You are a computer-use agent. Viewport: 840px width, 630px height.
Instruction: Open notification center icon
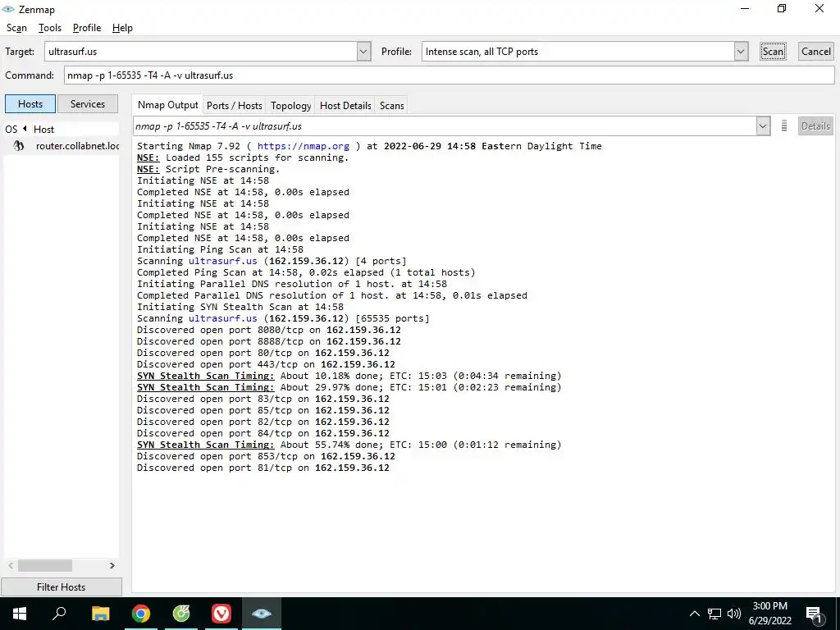pos(814,614)
